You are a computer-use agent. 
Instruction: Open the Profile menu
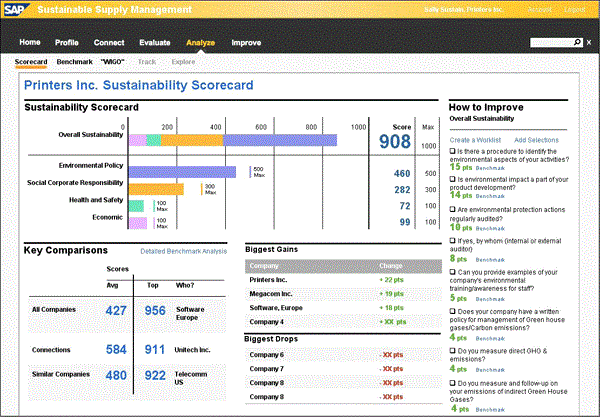(x=67, y=43)
